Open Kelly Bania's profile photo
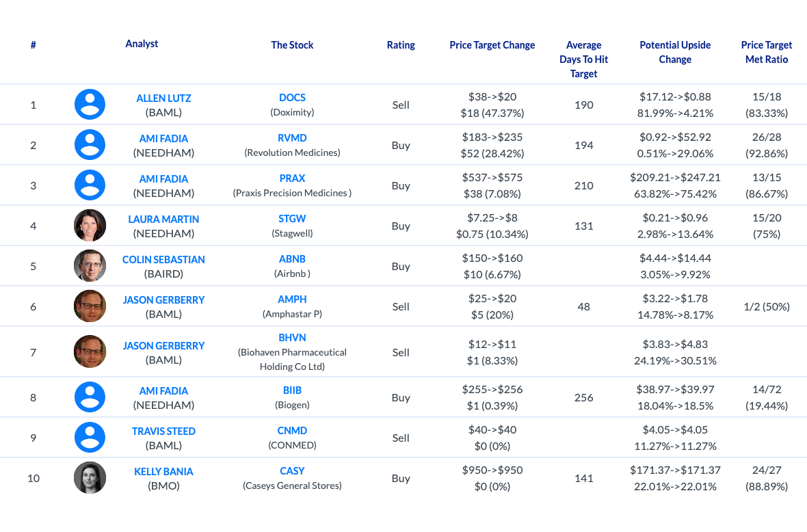807x532 pixels. (x=90, y=477)
